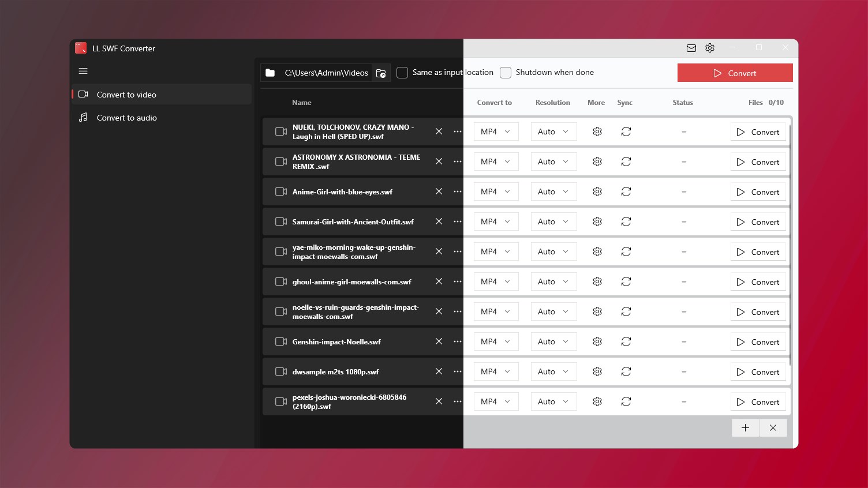Click sync icon for ghoul-anime-girl-moewalls-com.swf row

626,281
